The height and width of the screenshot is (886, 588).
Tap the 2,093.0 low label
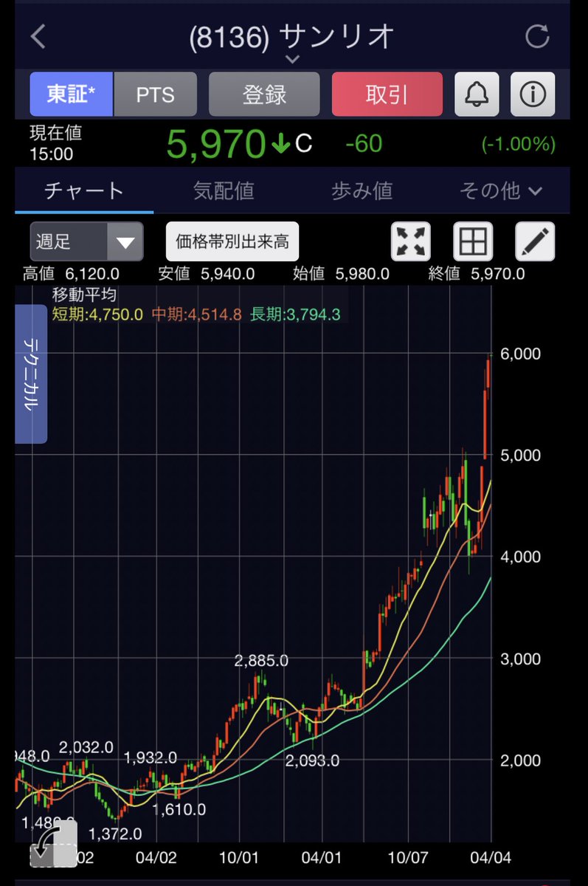pos(311,760)
